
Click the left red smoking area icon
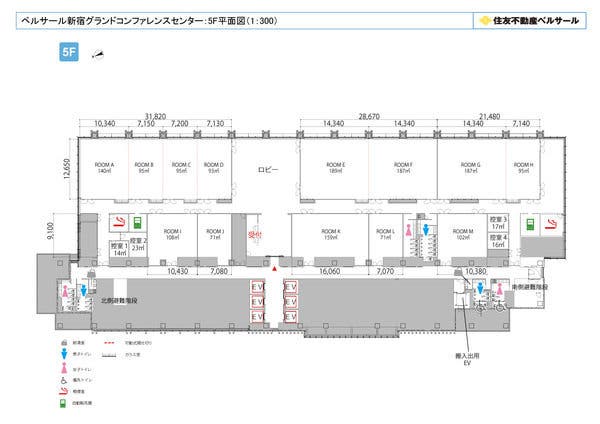pyautogui.click(x=119, y=222)
